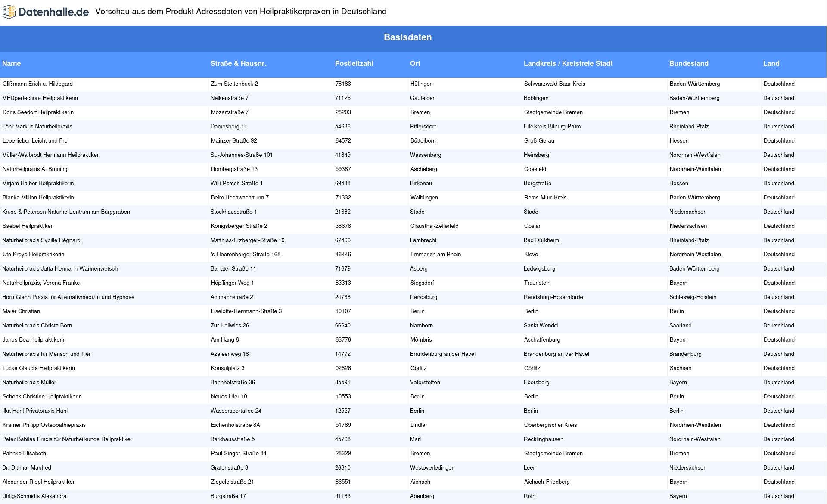Viewport: 827px width, 504px height.
Task: Select town Emmerich am Rhein
Action: tap(435, 255)
